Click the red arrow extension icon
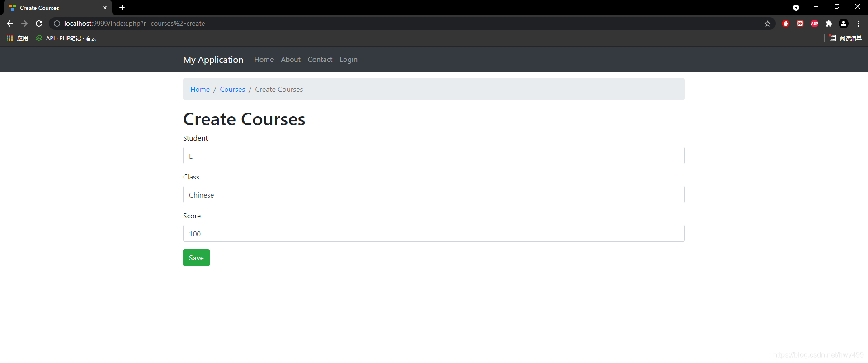This screenshot has width=868, height=363. 800,24
